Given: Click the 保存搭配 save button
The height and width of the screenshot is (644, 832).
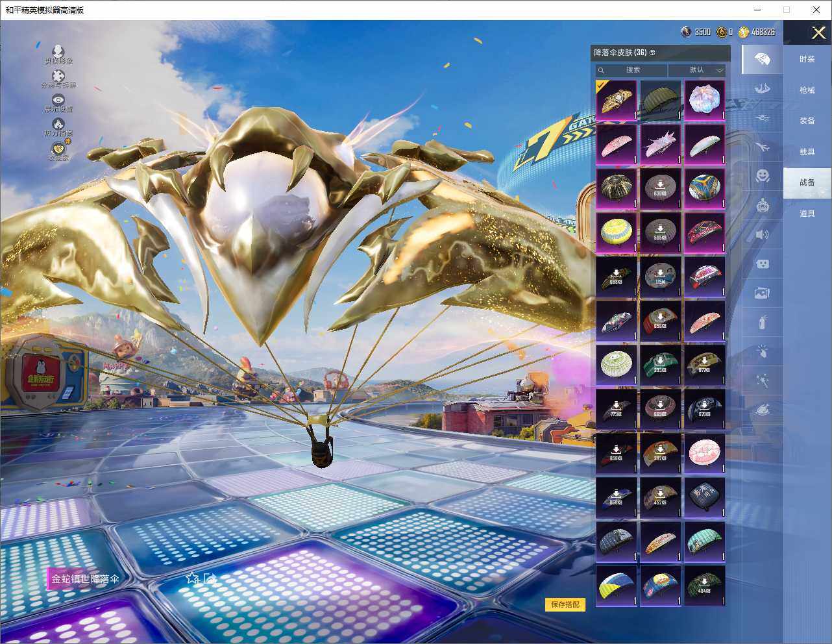Looking at the screenshot, I should pyautogui.click(x=565, y=604).
